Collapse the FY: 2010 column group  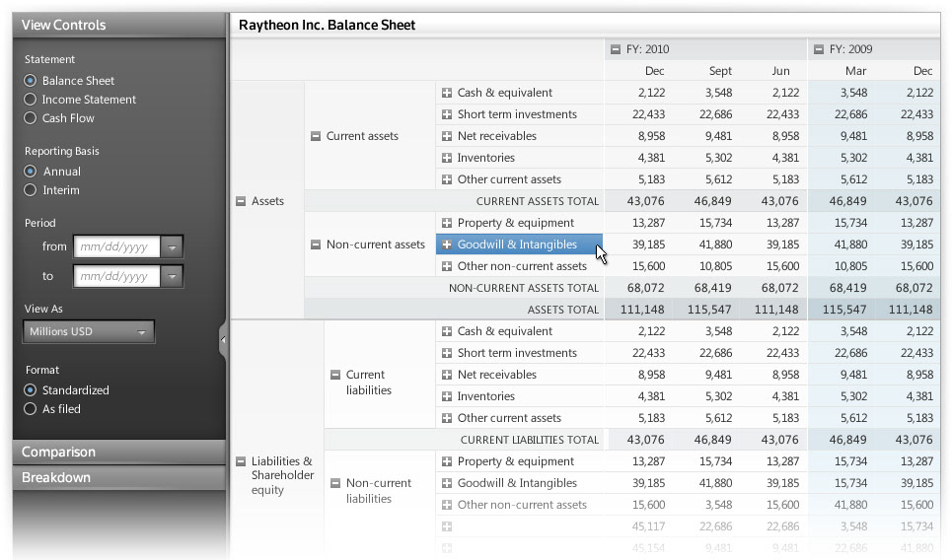pos(616,49)
